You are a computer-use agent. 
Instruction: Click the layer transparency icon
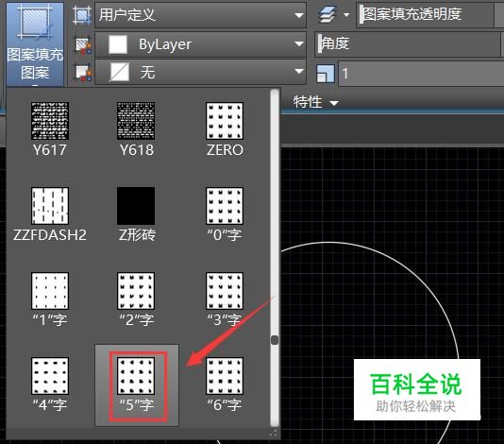328,15
